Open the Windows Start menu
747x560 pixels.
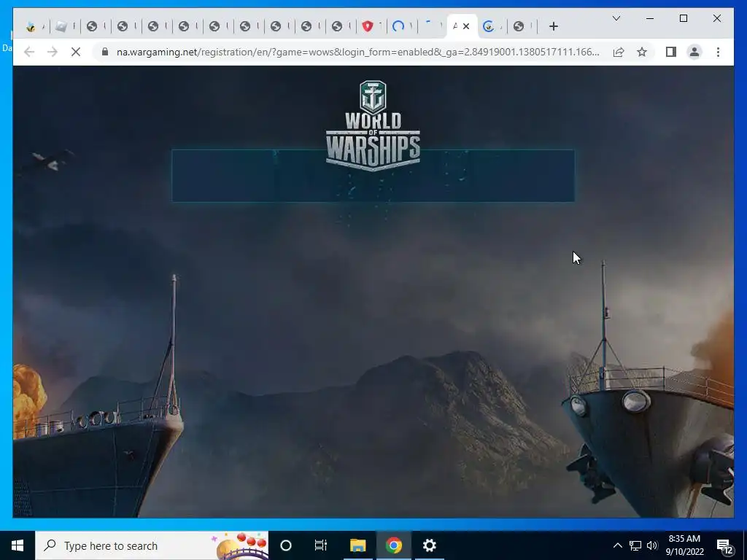tap(18, 545)
